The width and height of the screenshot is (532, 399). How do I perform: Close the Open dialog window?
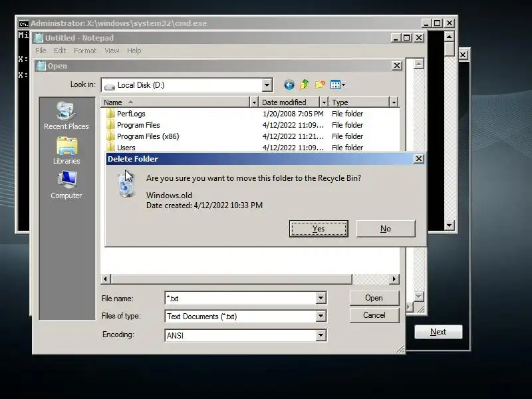click(x=396, y=65)
